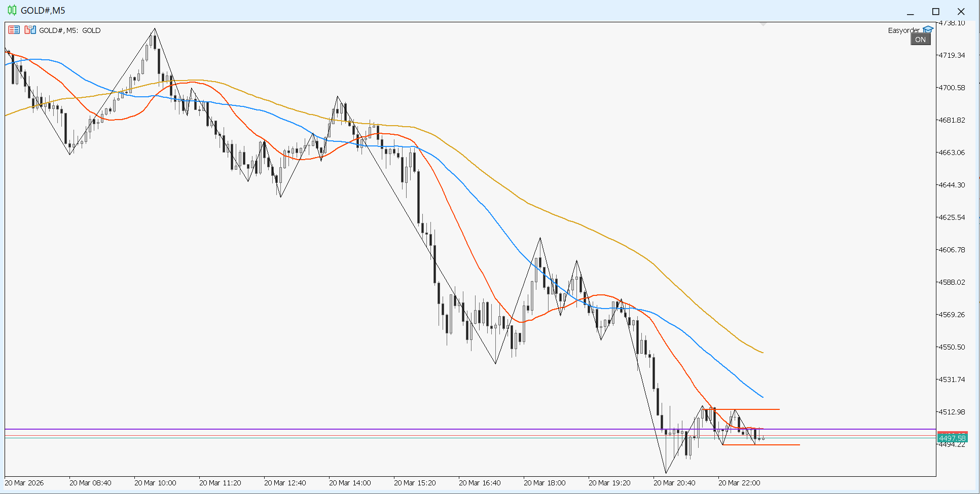This screenshot has height=494, width=980.
Task: Click the current price label 4497.58
Action: point(952,438)
